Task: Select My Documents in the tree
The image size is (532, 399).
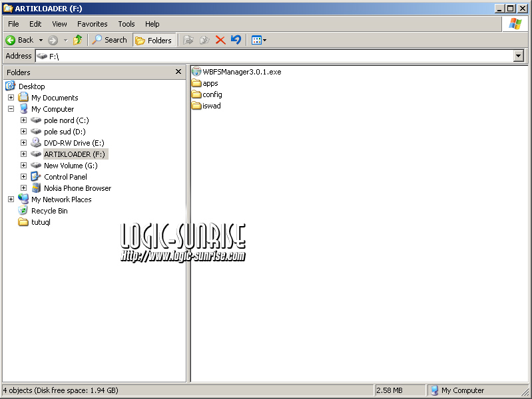Action: [55, 98]
